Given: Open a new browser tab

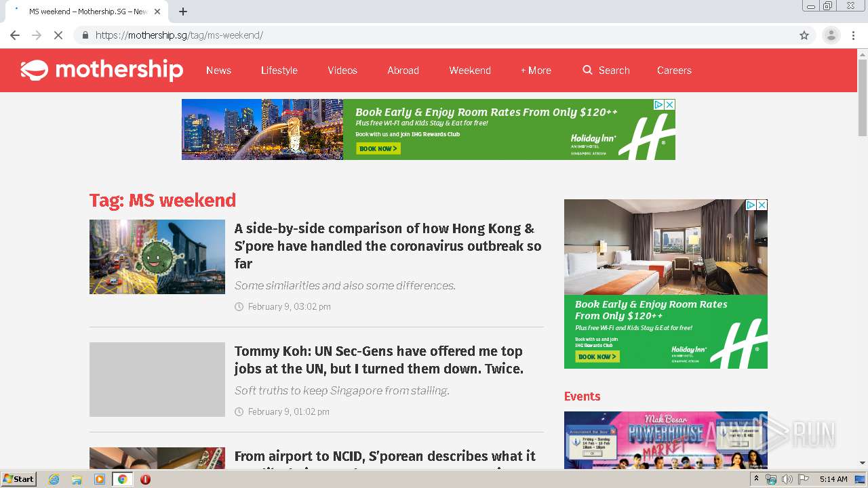Looking at the screenshot, I should (183, 12).
